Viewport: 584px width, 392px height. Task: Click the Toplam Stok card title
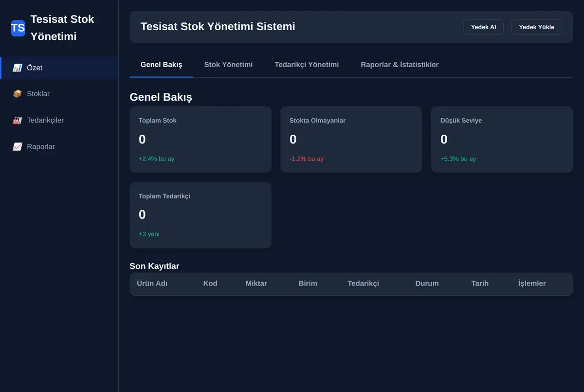[x=158, y=121]
